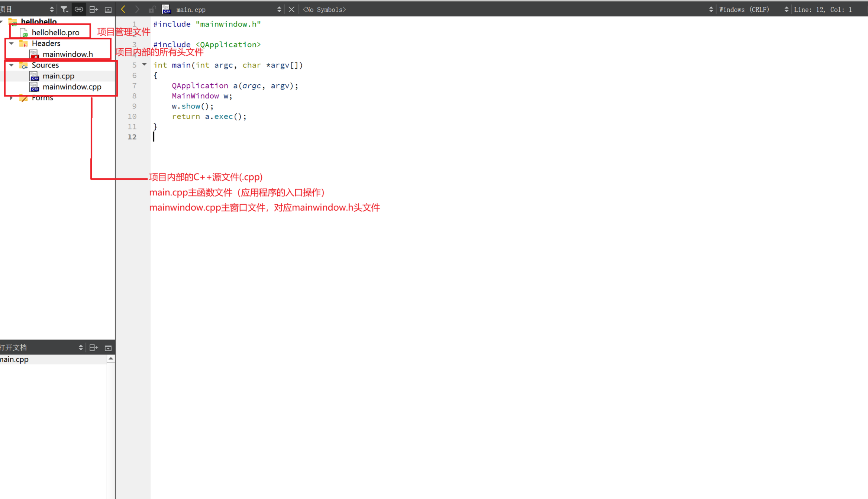Open hellohello.pro project file
The height and width of the screenshot is (499, 868).
[x=55, y=33]
